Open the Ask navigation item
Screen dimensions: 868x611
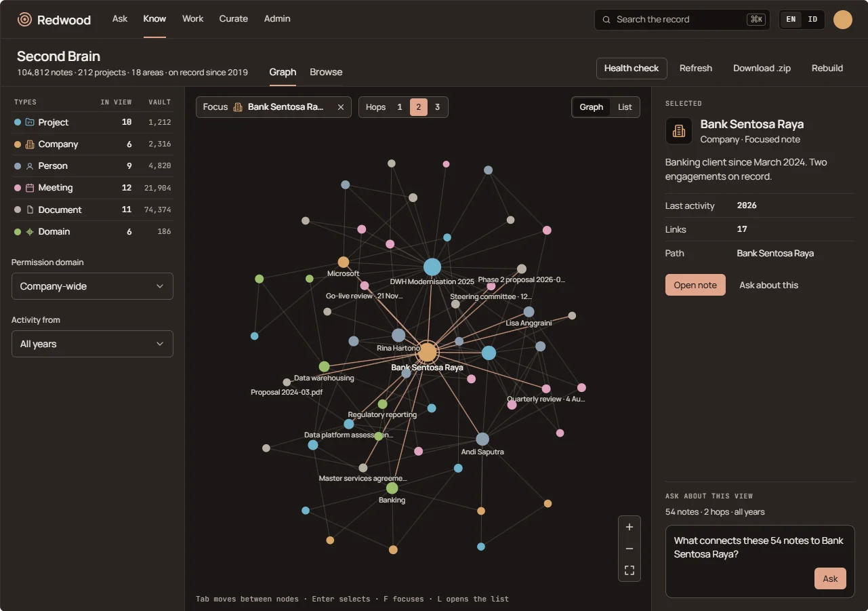[x=120, y=19]
